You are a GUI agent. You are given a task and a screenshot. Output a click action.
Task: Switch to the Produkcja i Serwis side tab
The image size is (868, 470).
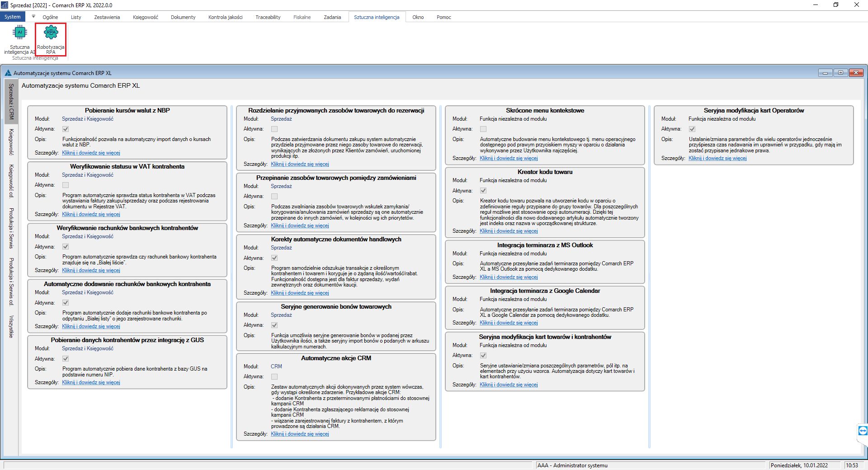(x=11, y=228)
